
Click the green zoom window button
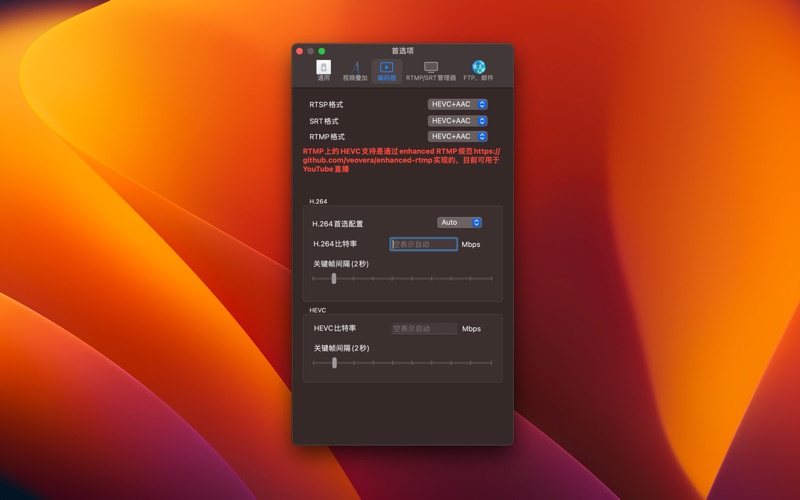coord(322,51)
